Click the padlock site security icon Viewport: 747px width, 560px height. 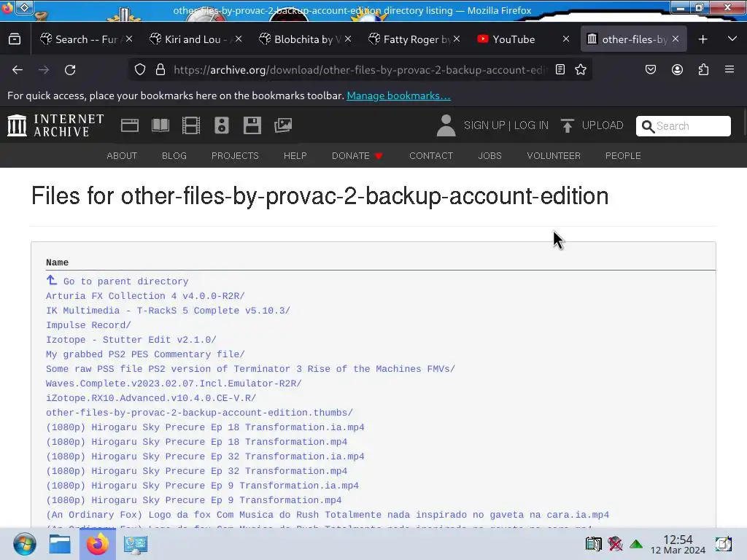[160, 69]
